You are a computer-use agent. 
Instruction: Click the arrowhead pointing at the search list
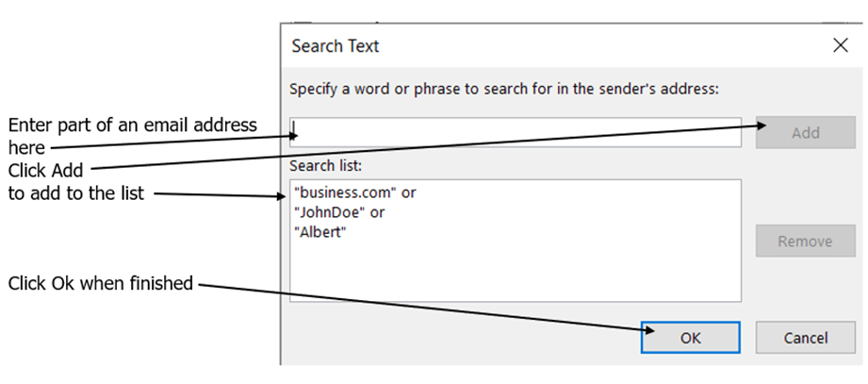(280, 196)
